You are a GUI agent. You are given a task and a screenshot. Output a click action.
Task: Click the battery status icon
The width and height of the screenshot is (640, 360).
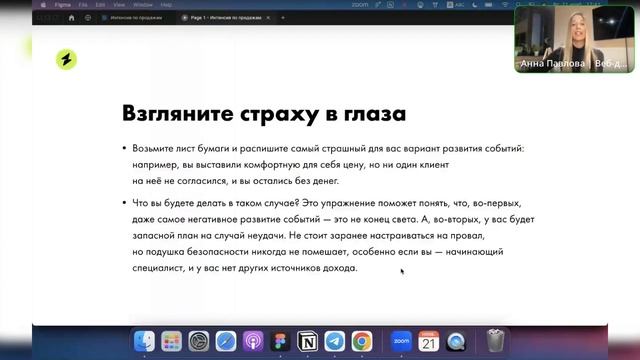489,5
